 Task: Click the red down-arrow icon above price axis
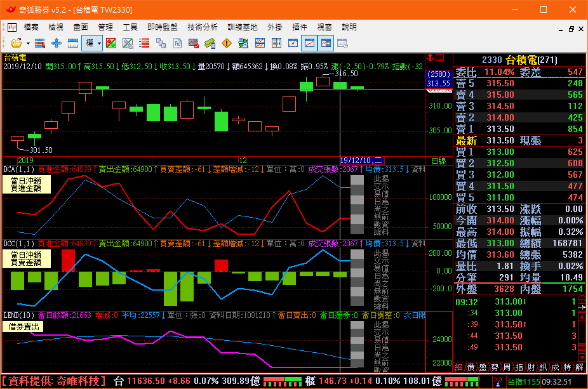pyautogui.click(x=430, y=57)
